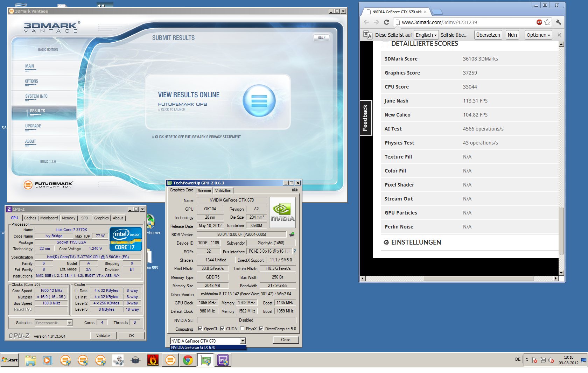Open FurMark from the taskbar
Image resolution: width=588 pixels, height=373 pixels.
click(153, 360)
